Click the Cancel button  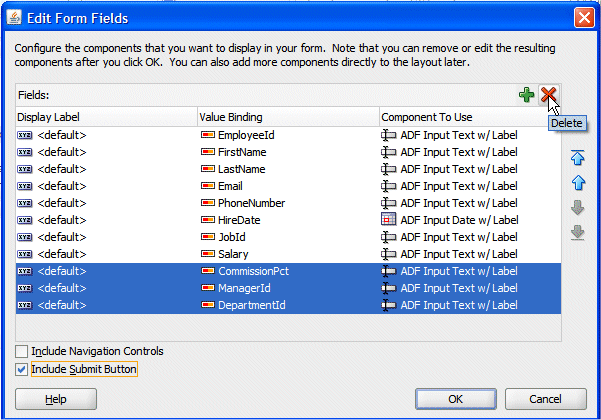click(x=545, y=399)
